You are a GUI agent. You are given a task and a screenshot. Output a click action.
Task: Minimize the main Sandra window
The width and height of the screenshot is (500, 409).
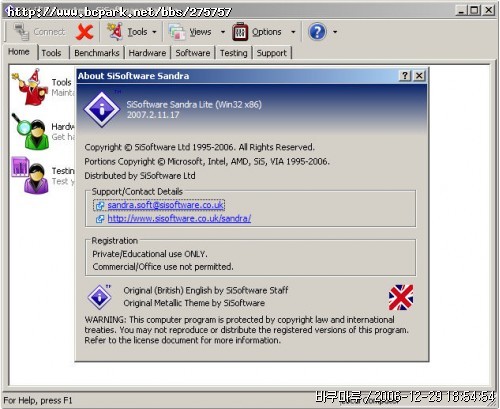point(461,11)
